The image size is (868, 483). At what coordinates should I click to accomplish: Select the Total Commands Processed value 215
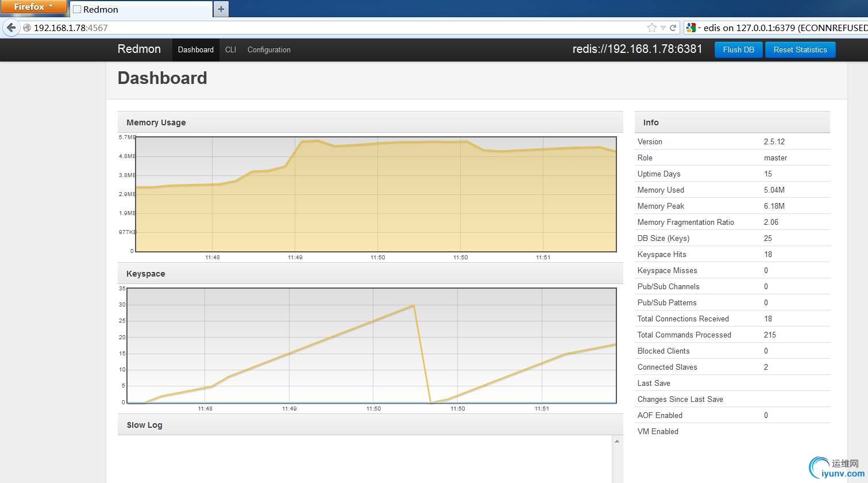pos(770,335)
